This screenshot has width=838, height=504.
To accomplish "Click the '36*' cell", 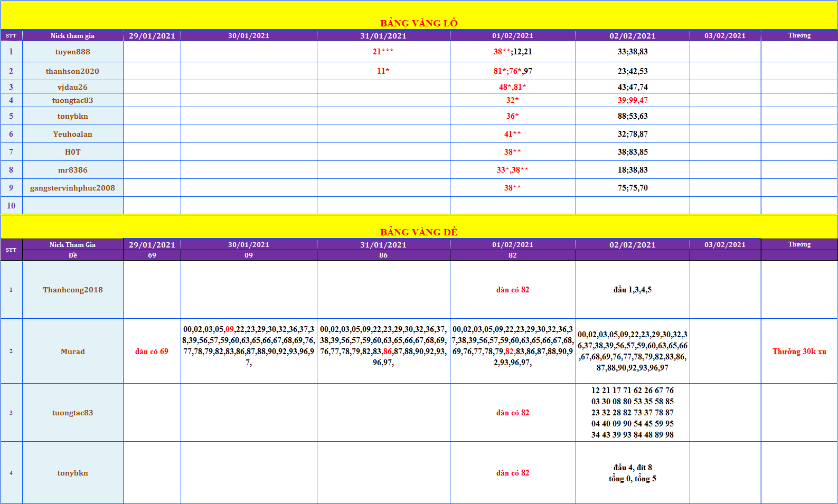I will [513, 116].
